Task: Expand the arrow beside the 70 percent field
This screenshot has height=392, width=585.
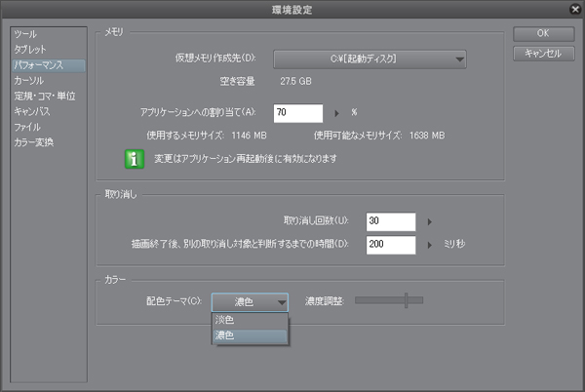Action: tap(337, 112)
